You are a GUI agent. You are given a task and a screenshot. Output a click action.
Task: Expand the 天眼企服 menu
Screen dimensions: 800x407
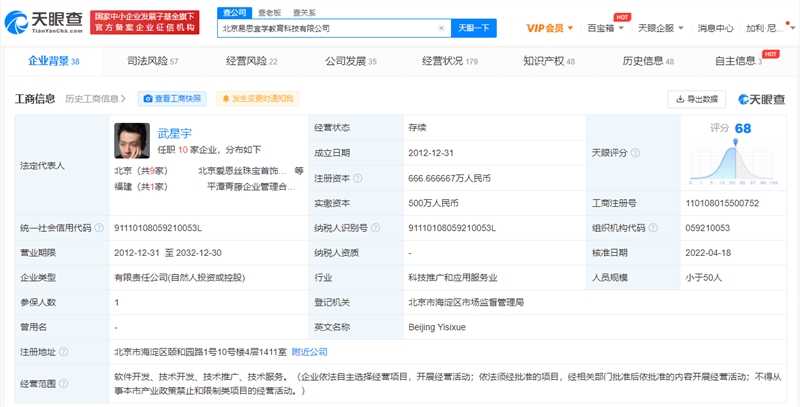[660, 28]
